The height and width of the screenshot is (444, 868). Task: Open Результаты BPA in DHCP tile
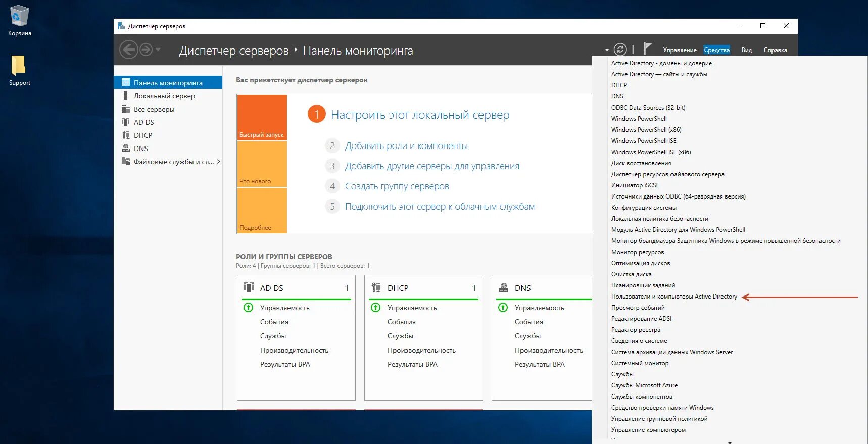pos(412,364)
